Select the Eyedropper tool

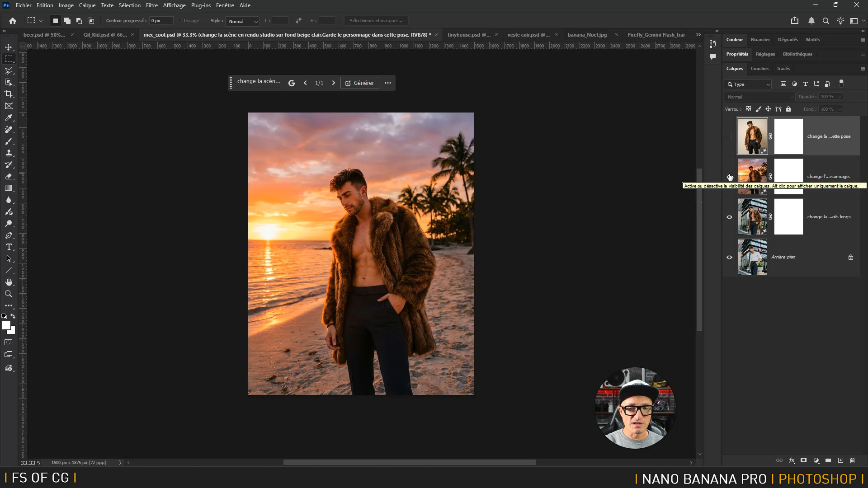[9, 117]
